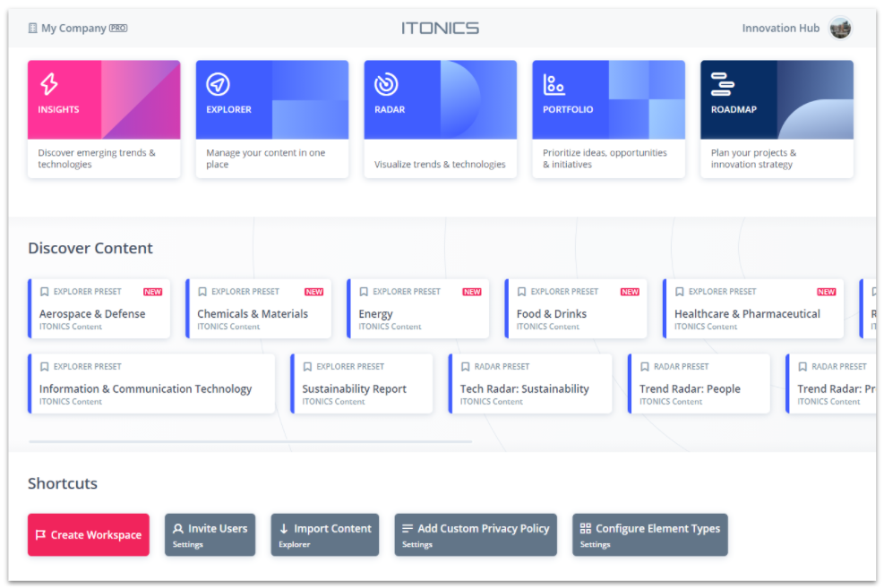This screenshot has width=884, height=588.
Task: Click the Insights lightning bolt icon
Action: pyautogui.click(x=49, y=84)
